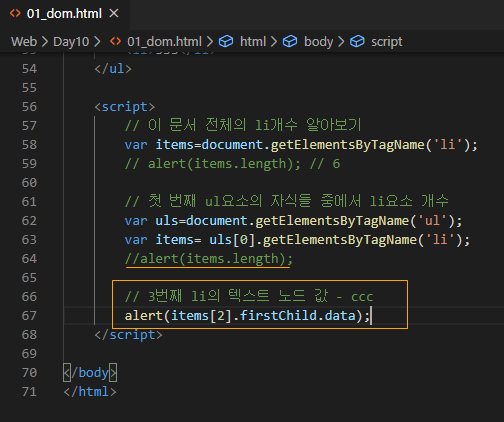The height and width of the screenshot is (422, 504).
Task: Select the html breadcrumb symbol
Action: coord(253,42)
